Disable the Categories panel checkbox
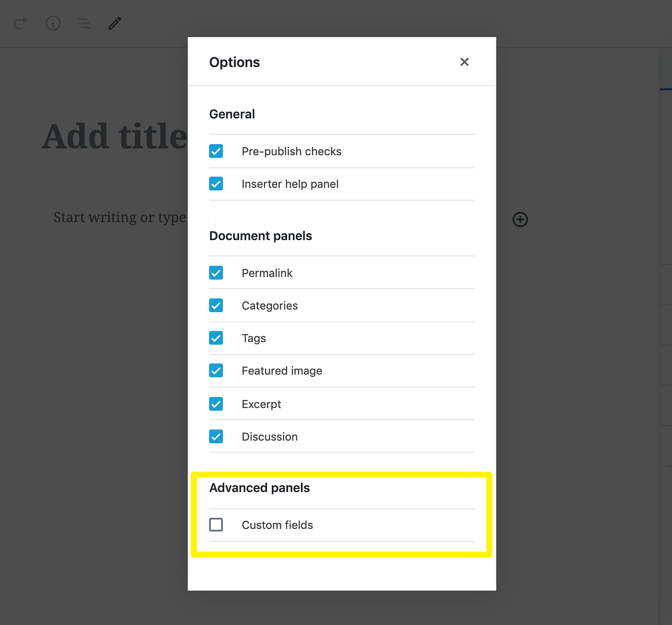Image resolution: width=672 pixels, height=625 pixels. (216, 305)
